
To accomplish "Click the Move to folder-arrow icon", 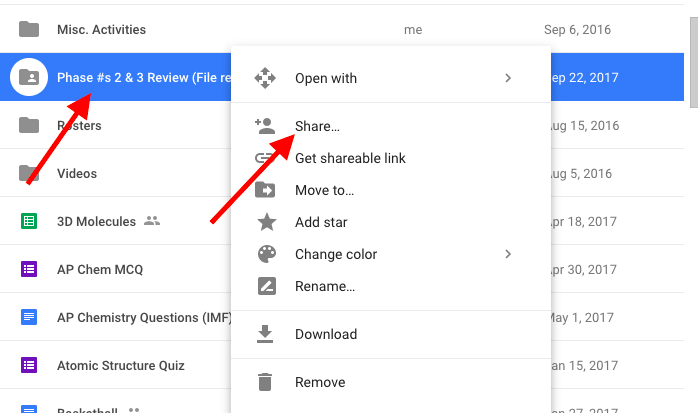I will tap(265, 190).
